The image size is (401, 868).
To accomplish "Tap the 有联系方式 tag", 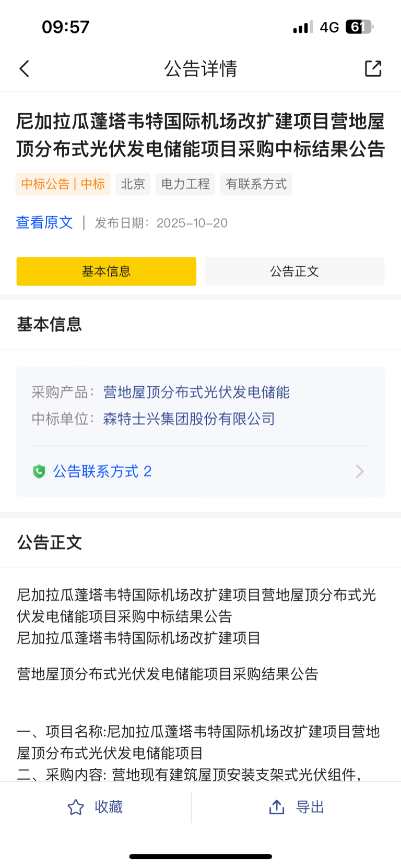I will [x=256, y=184].
